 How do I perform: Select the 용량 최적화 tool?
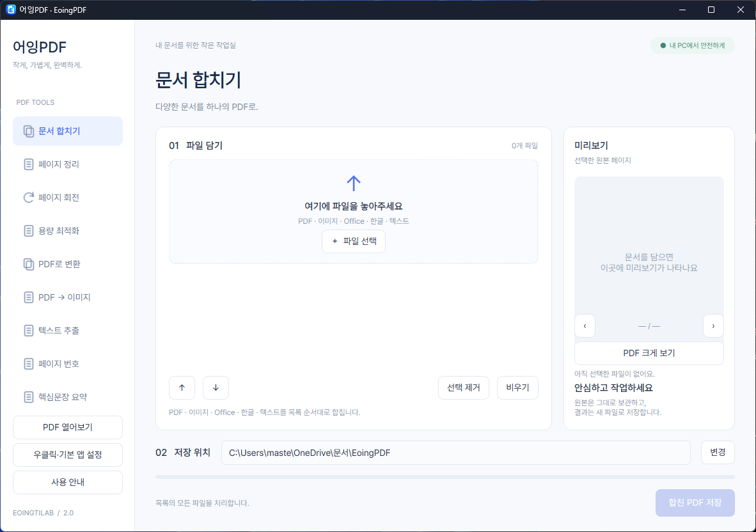[x=68, y=231]
